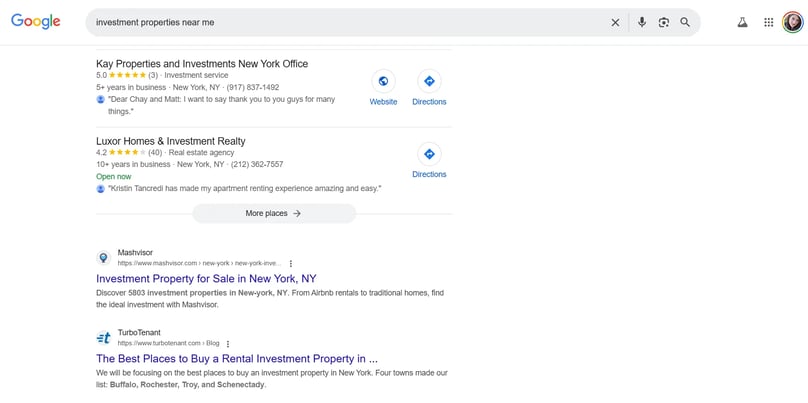Click the Luxor Homes 4.2 star rating
The height and width of the screenshot is (403, 808).
129,153
